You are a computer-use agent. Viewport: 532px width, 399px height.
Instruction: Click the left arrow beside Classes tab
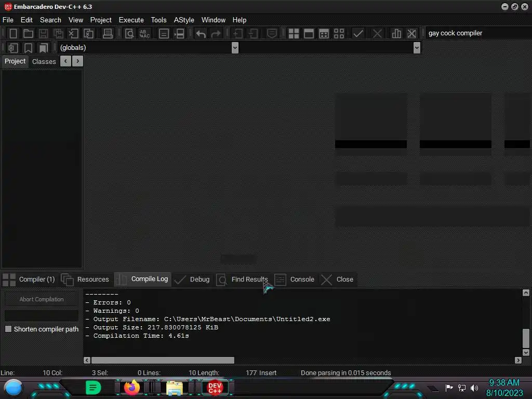(65, 61)
